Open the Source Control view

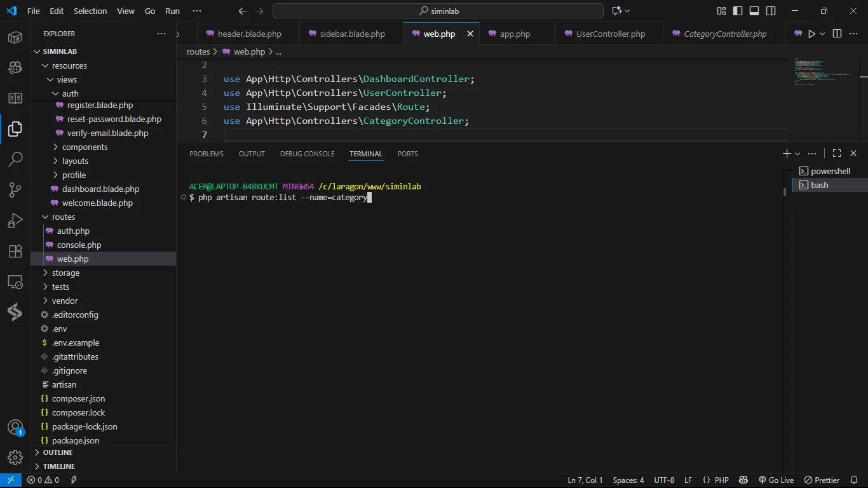tap(15, 190)
